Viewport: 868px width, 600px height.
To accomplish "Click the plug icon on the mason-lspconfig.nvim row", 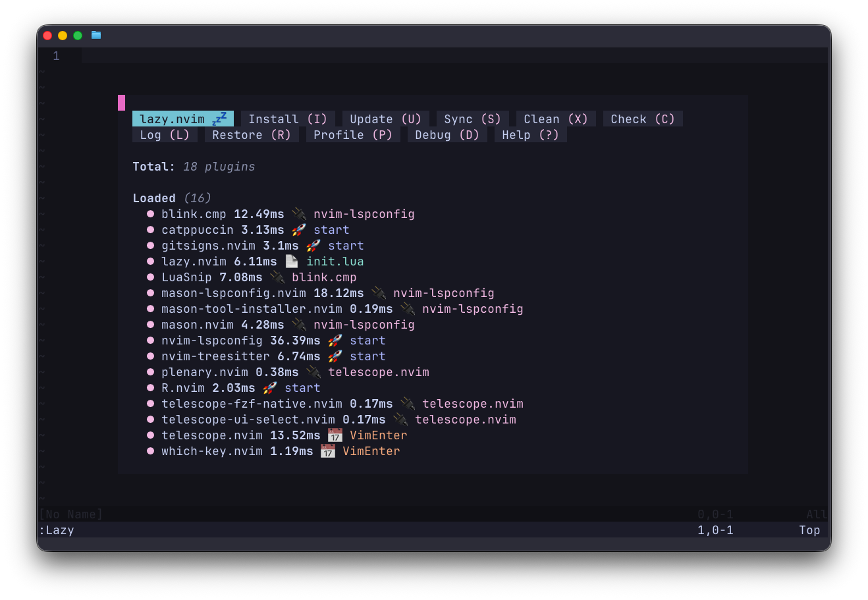I will (x=379, y=293).
